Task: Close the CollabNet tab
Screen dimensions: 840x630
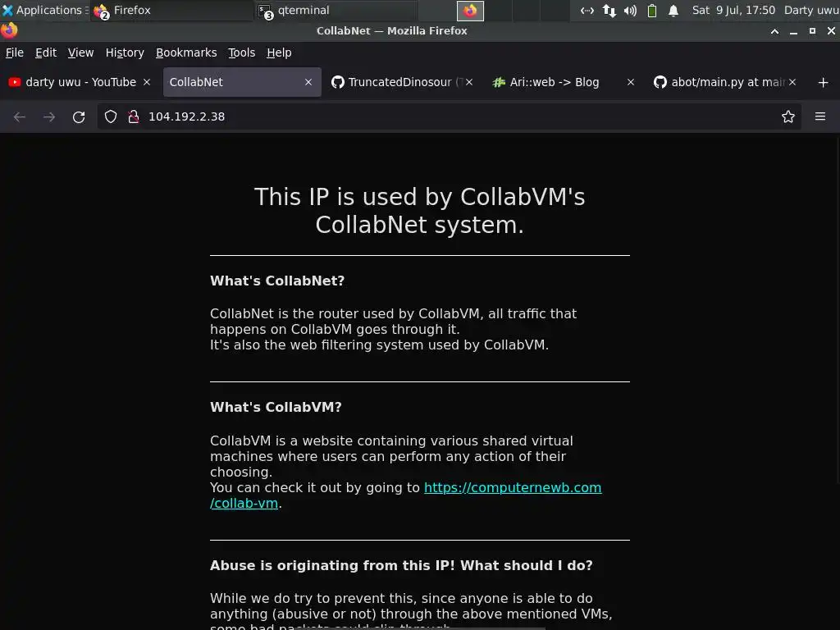Action: (308, 82)
